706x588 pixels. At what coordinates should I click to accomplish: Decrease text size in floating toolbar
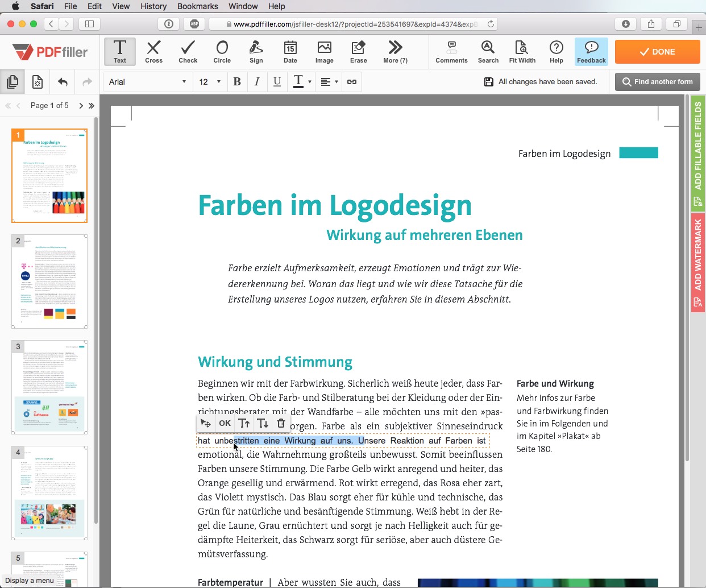point(263,423)
